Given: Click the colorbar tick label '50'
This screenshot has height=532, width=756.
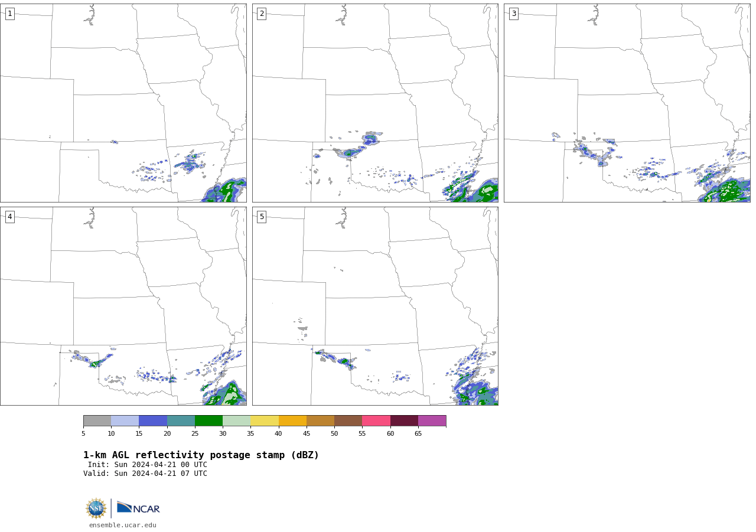Looking at the screenshot, I should (x=334, y=434).
